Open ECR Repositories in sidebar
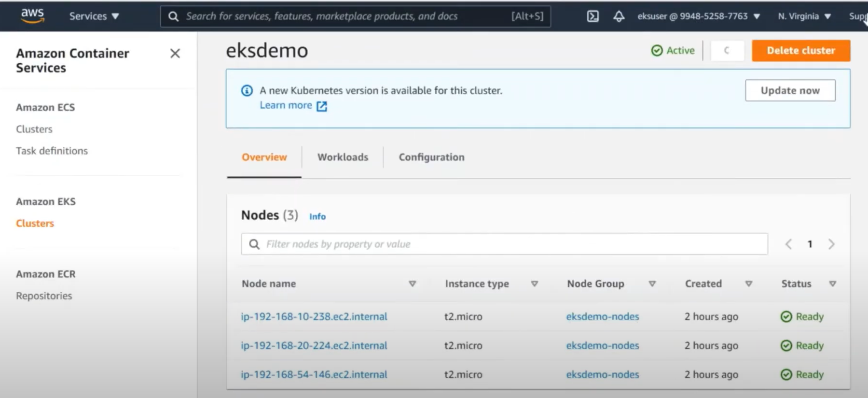Screen dimensions: 868x398 click(x=44, y=296)
